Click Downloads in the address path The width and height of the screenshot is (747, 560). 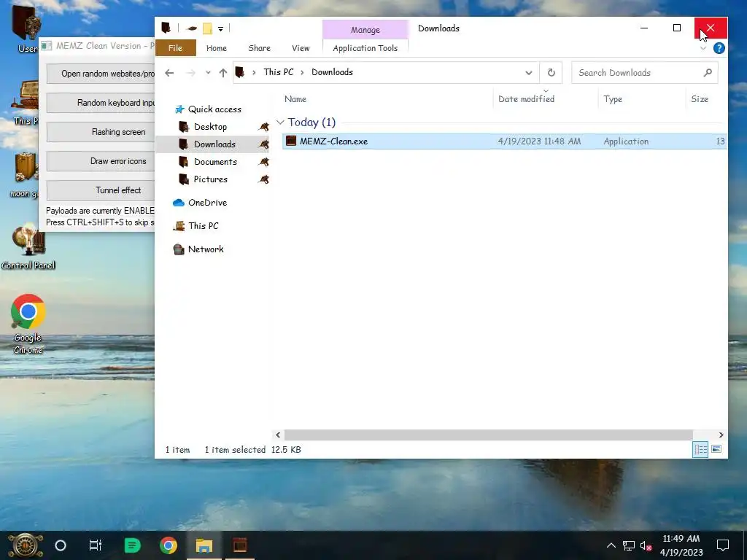[x=332, y=72]
